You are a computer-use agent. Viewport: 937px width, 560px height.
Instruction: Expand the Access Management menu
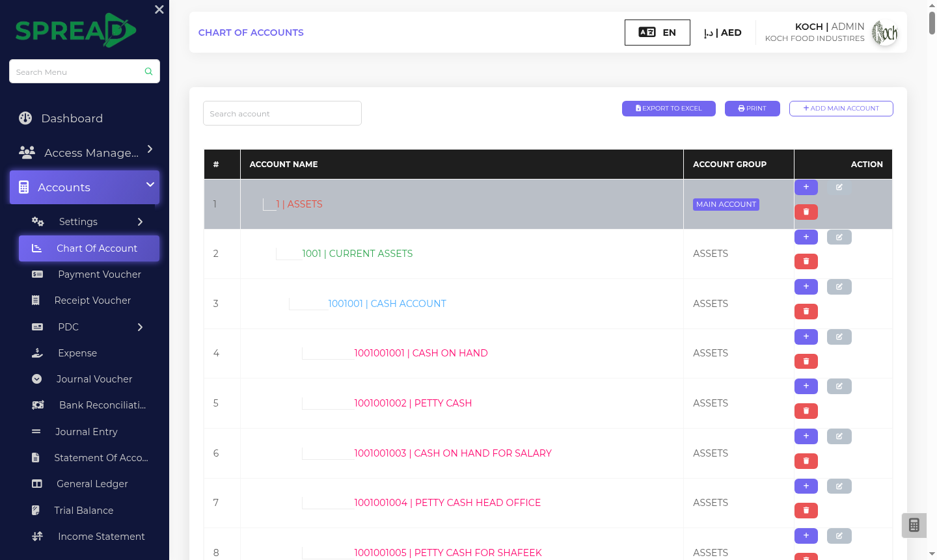pos(85,153)
